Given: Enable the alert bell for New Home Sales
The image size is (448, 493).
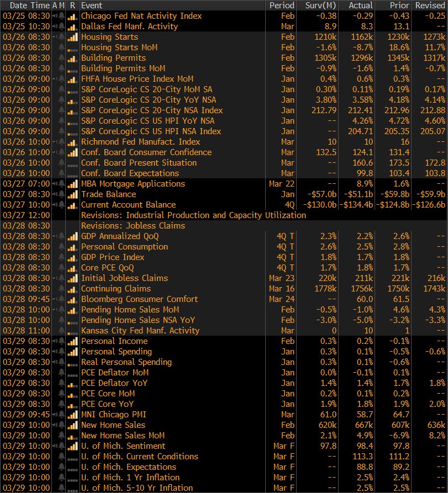Looking at the screenshot, I should point(62,425).
